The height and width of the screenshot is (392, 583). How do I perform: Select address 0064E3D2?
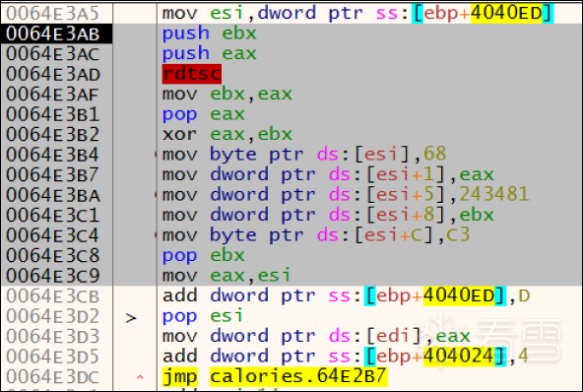53,316
